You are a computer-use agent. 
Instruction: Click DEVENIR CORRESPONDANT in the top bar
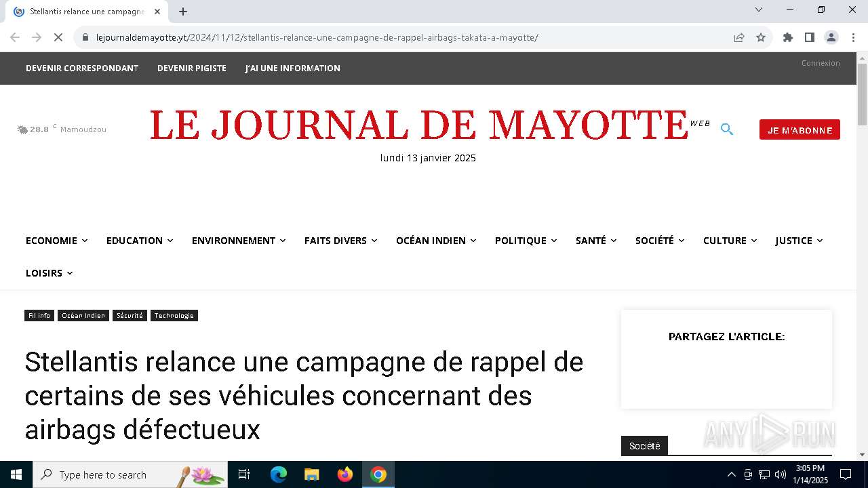pos(82,68)
